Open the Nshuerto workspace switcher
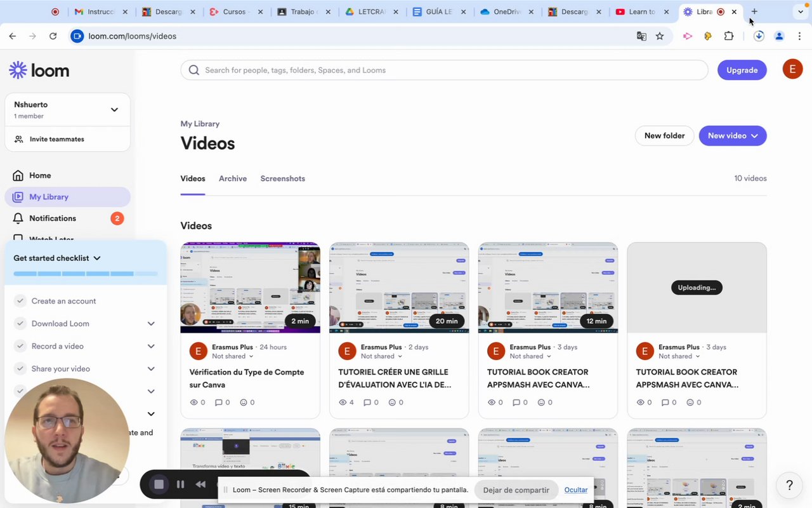This screenshot has height=508, width=812. click(x=67, y=110)
